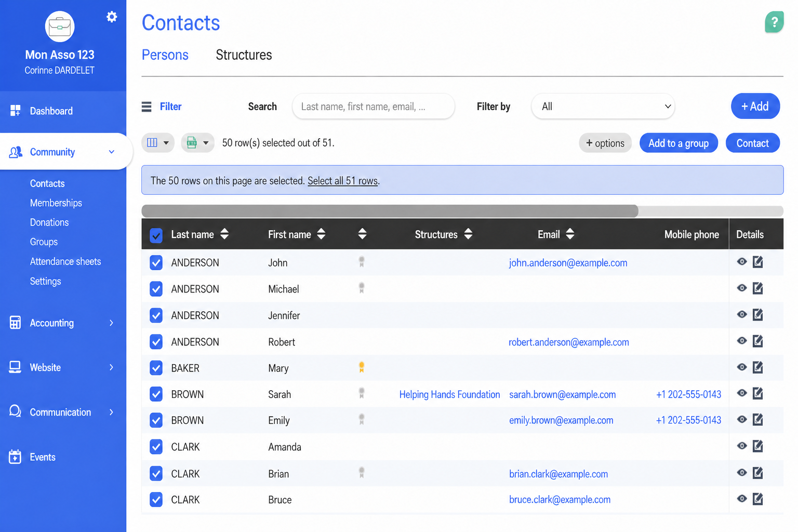Uncheck Amanda CLARK's row checkbox
The height and width of the screenshot is (532, 798).
coord(156,446)
